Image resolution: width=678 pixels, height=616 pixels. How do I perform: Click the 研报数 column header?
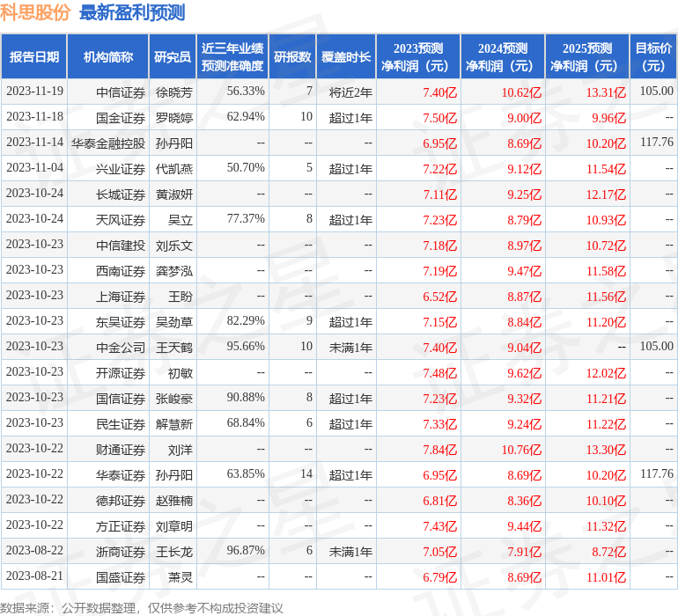tap(292, 56)
